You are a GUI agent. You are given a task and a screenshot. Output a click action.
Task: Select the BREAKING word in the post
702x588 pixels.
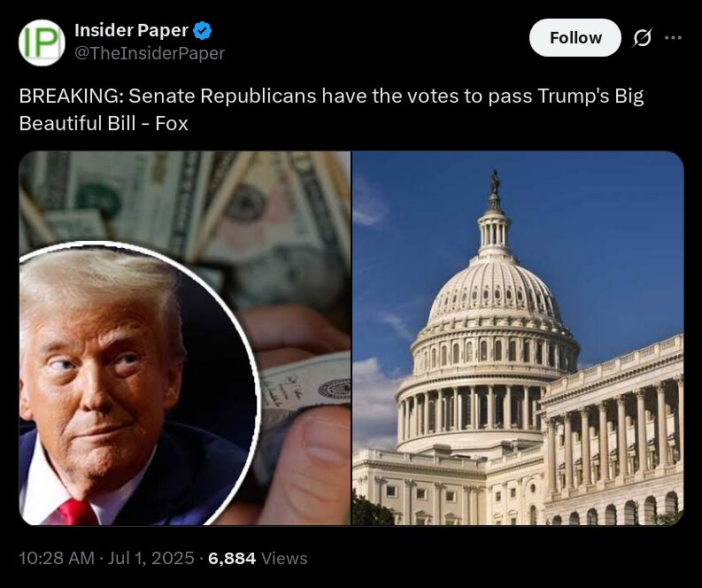pos(71,96)
